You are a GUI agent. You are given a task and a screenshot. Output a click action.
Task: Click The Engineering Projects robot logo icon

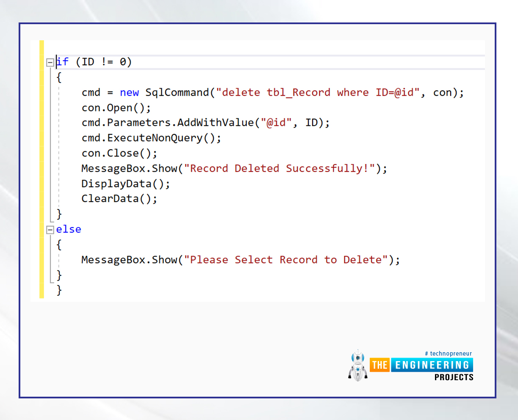(358, 365)
